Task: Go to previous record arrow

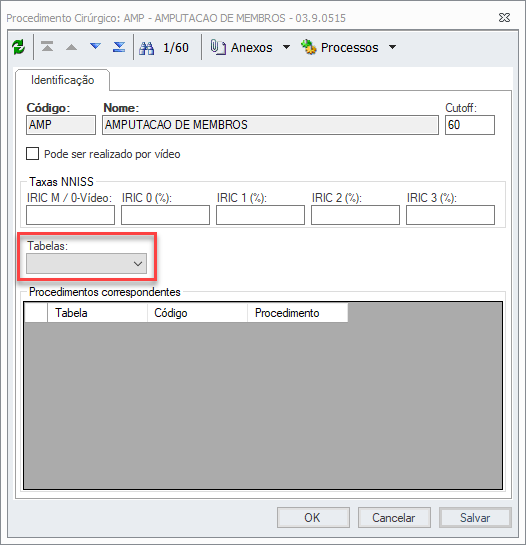Action: click(71, 47)
